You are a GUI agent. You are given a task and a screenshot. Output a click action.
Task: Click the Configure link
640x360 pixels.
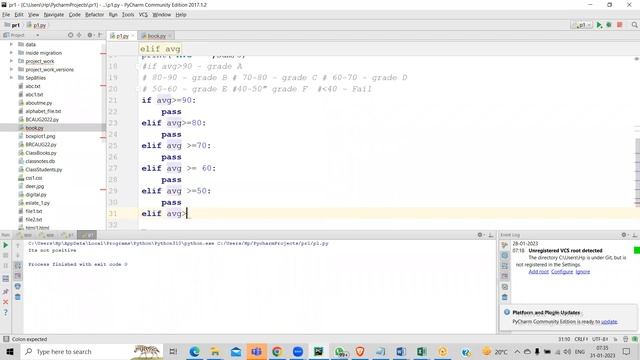562,272
